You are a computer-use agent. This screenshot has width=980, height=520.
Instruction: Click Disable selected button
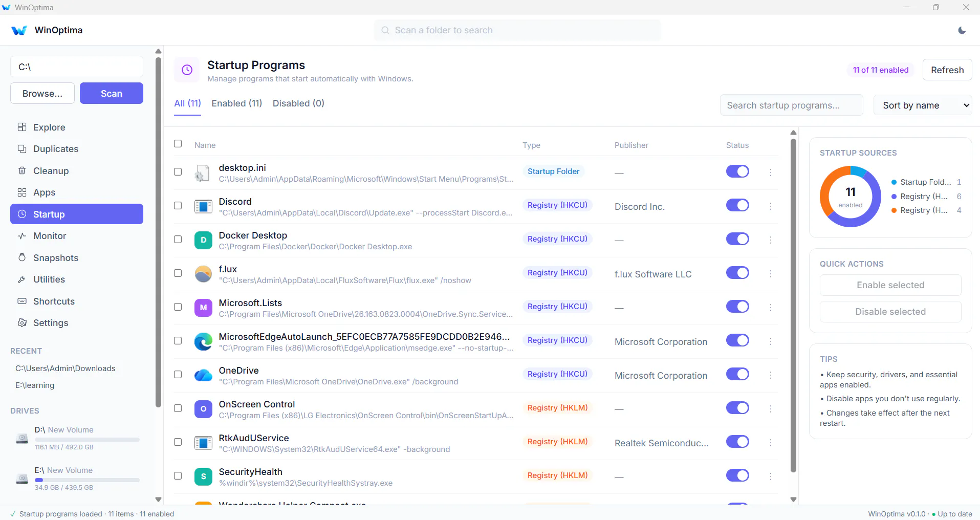890,312
